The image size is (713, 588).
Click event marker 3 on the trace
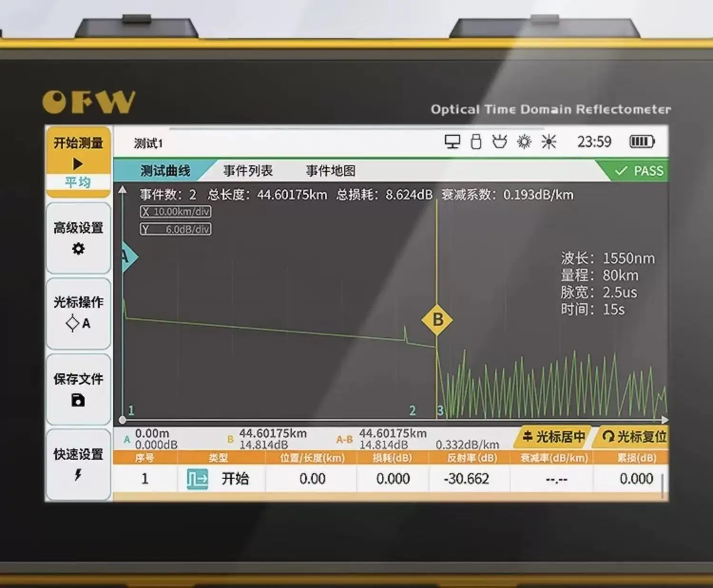(441, 410)
